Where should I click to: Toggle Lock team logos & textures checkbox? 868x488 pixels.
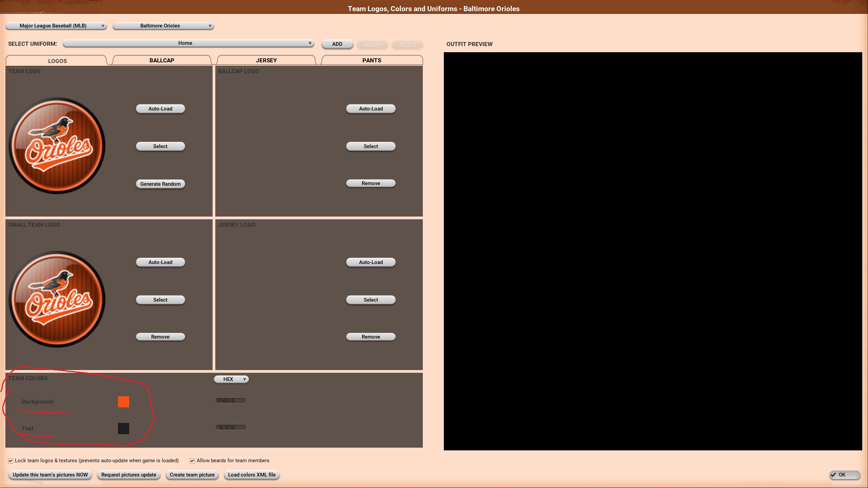(x=11, y=461)
